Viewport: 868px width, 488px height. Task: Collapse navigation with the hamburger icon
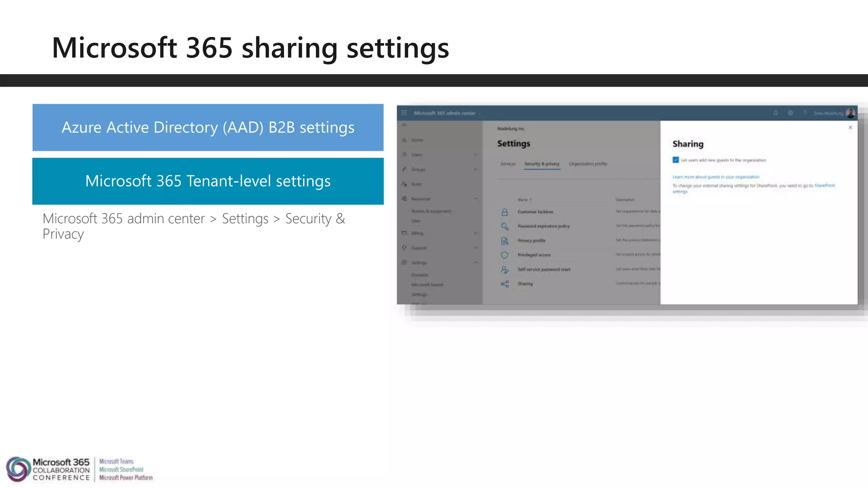[x=404, y=125]
